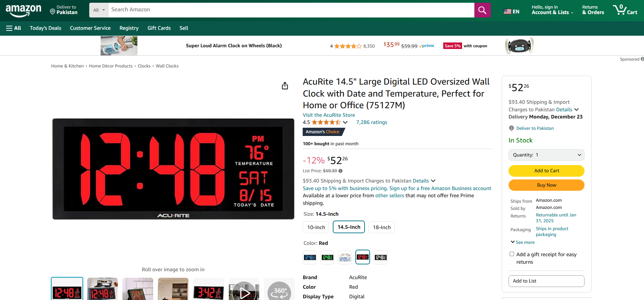Select the 14.5-Inch size option

(349, 227)
